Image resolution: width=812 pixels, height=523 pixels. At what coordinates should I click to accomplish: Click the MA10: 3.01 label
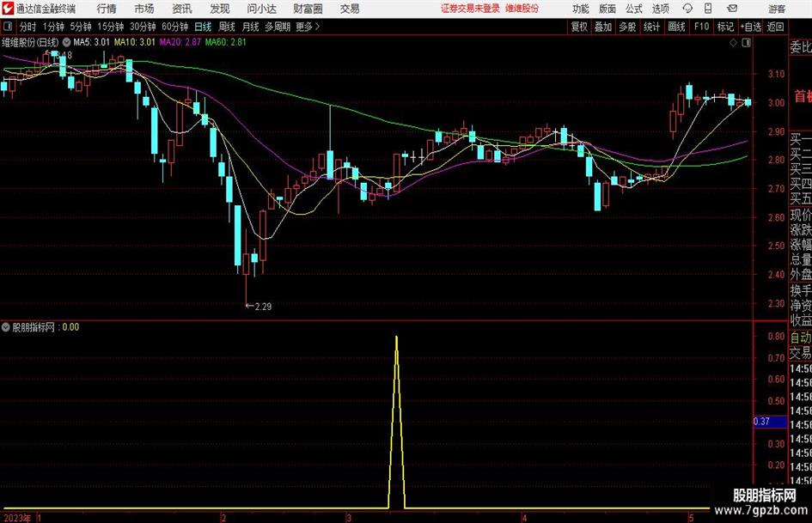coord(135,42)
